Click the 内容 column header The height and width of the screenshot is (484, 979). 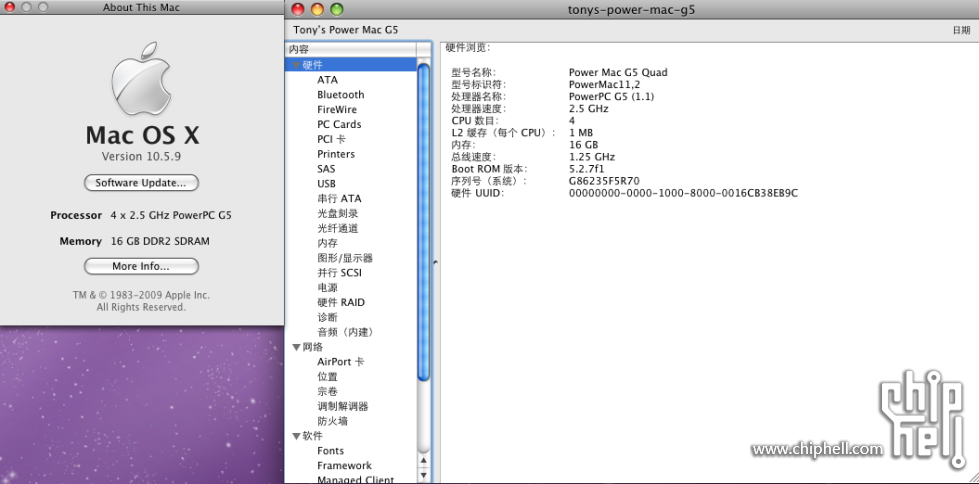(351, 49)
